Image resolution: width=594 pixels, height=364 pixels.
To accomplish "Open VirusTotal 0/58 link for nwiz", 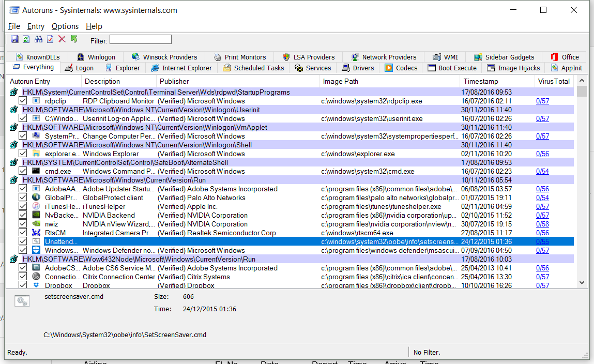I will click(542, 224).
